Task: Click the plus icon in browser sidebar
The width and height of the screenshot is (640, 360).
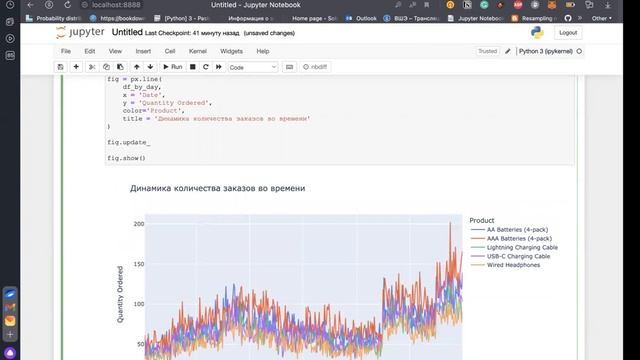Action: [10, 335]
